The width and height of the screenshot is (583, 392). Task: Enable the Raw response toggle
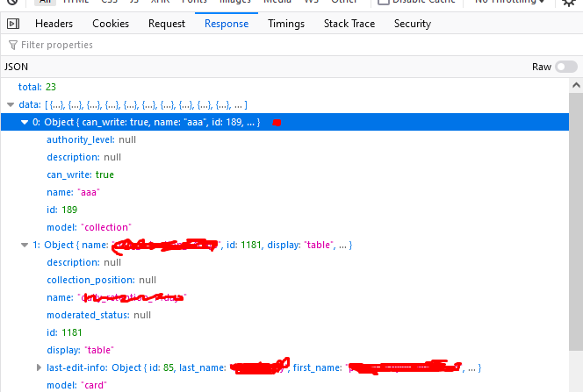(x=566, y=67)
